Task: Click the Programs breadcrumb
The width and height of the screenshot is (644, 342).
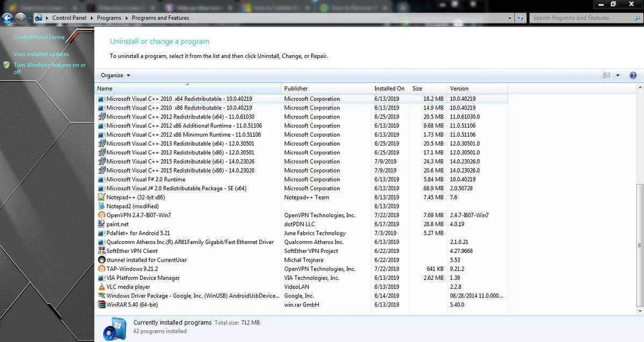Action: (109, 18)
